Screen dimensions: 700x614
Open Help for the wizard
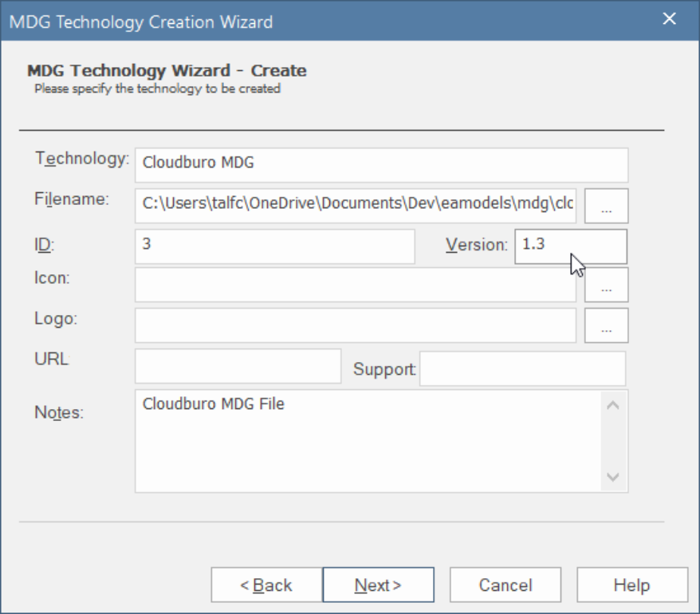(x=631, y=585)
